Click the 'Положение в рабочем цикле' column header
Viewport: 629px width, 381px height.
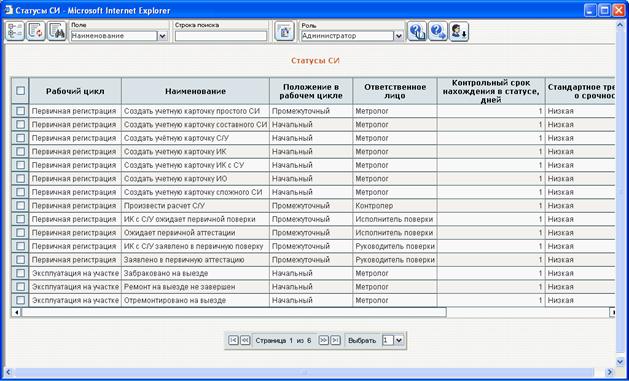tap(311, 91)
